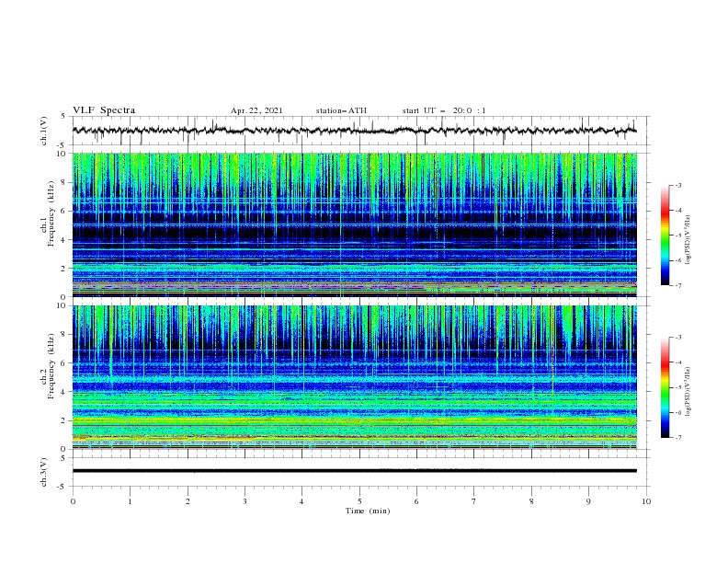The height and width of the screenshot is (563, 728).
Task: Click the ch.2 PSD color scale bar
Action: coord(665,387)
